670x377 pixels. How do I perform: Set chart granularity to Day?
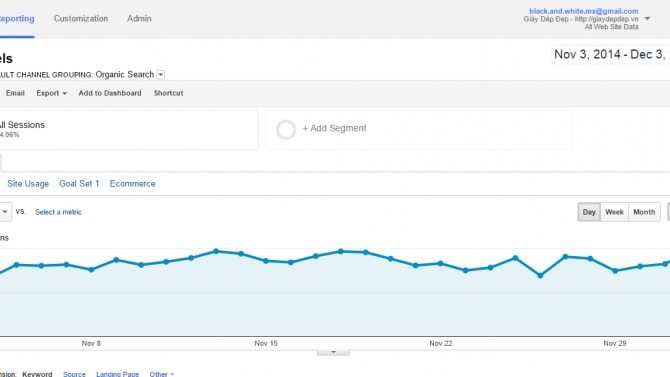[589, 212]
